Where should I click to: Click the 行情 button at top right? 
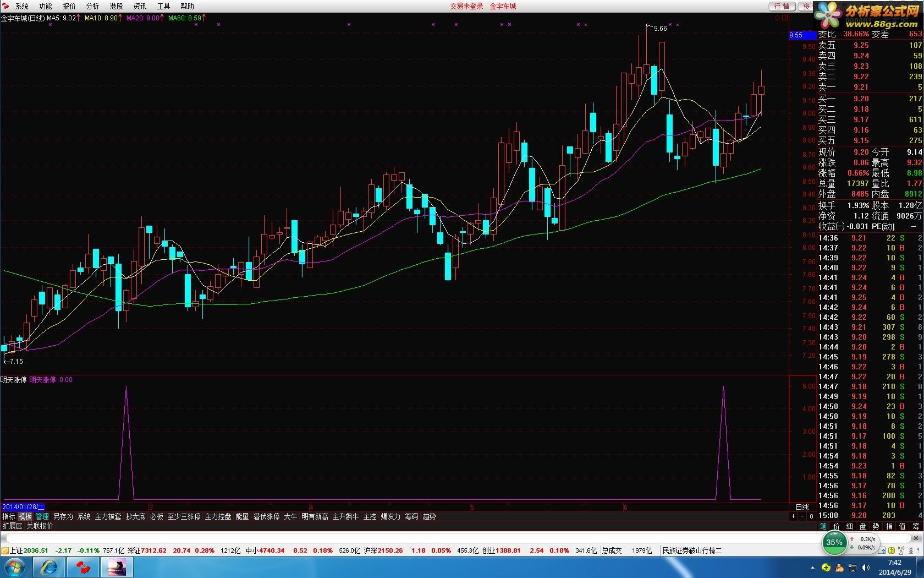(782, 6)
